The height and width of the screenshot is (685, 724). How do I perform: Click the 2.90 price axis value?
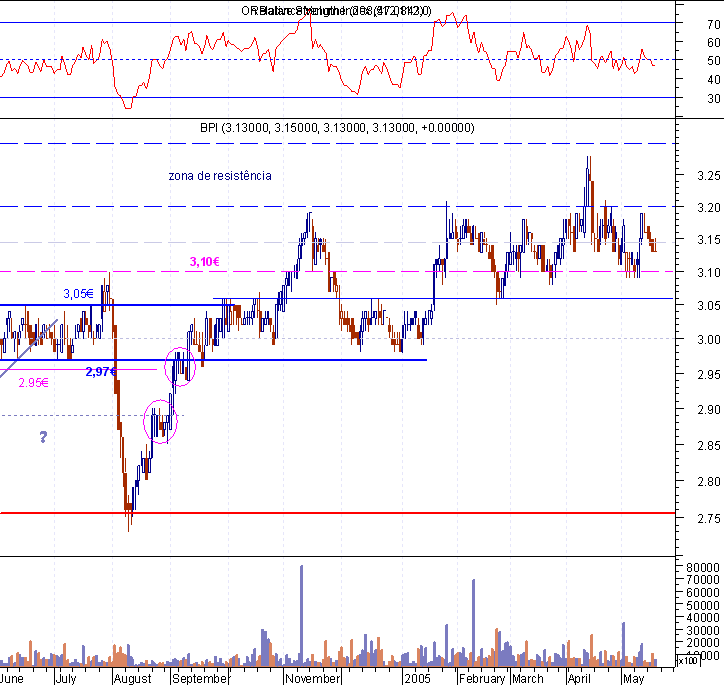[x=709, y=410]
